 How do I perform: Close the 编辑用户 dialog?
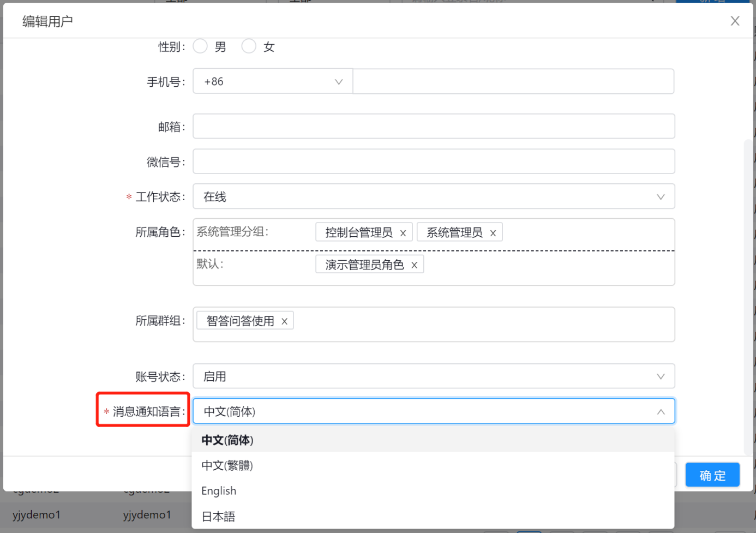coord(735,21)
